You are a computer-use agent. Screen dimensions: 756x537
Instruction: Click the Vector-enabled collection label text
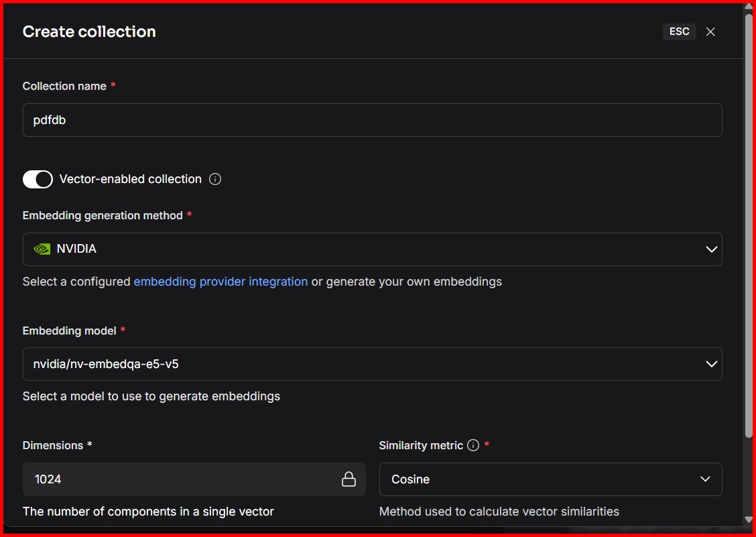point(130,180)
